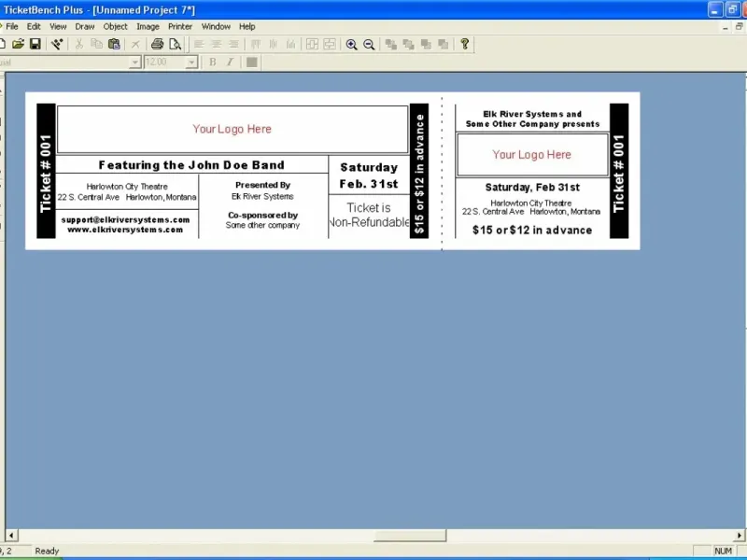Open print preview icon
The image size is (747, 560).
(x=175, y=44)
